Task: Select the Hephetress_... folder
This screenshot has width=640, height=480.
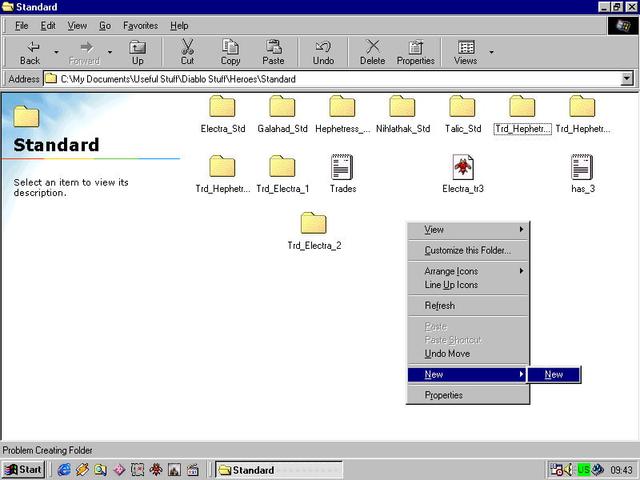Action: tap(342, 114)
